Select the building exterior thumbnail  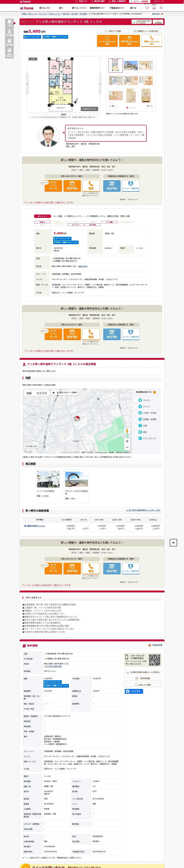131,65
